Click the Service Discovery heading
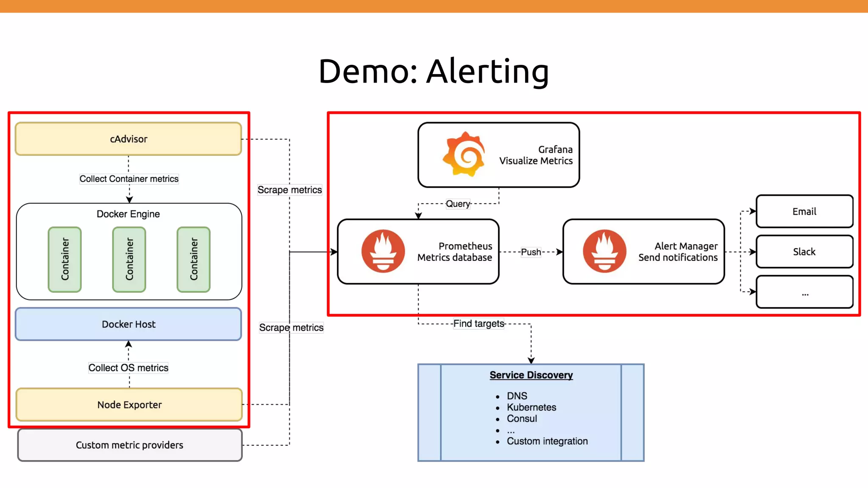Screen dimensions: 868x488 coord(531,375)
